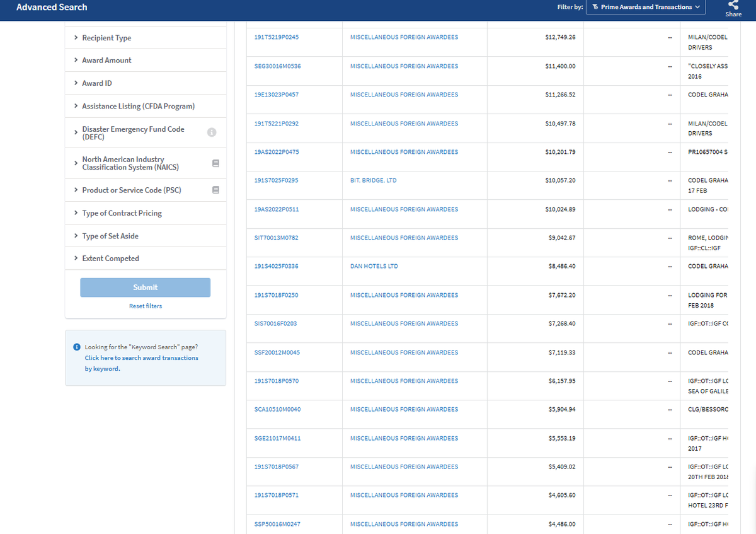Open award SEG30016M0536
Image resolution: width=756 pixels, height=534 pixels.
[x=277, y=66]
